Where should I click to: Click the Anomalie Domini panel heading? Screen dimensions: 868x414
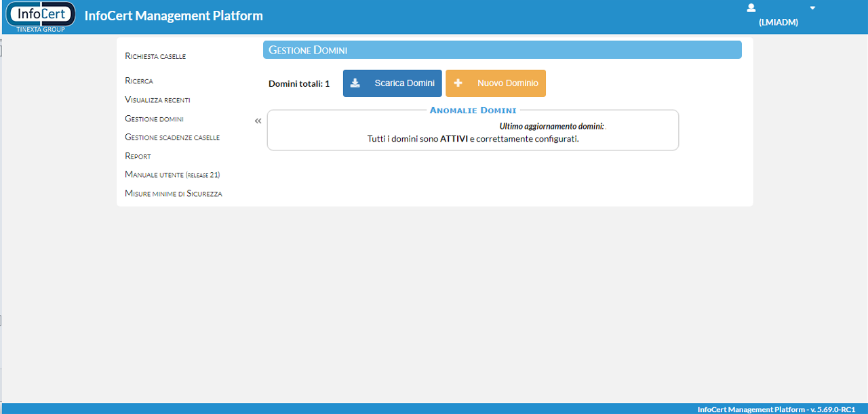(473, 110)
